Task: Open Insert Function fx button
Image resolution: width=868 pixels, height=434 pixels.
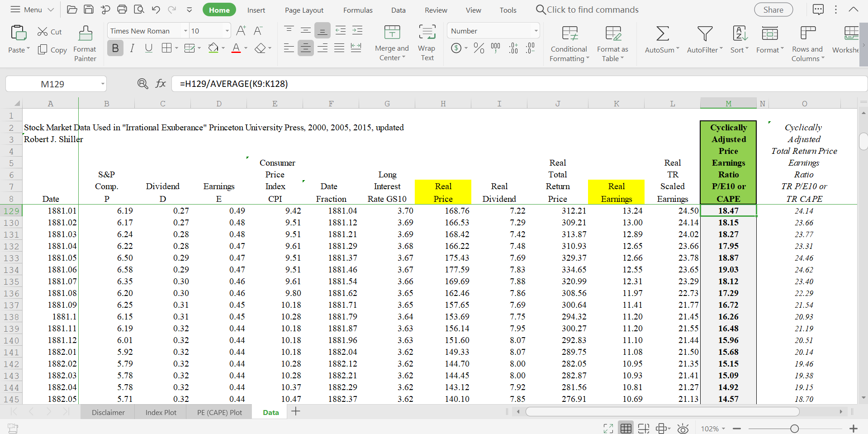Action: click(161, 84)
